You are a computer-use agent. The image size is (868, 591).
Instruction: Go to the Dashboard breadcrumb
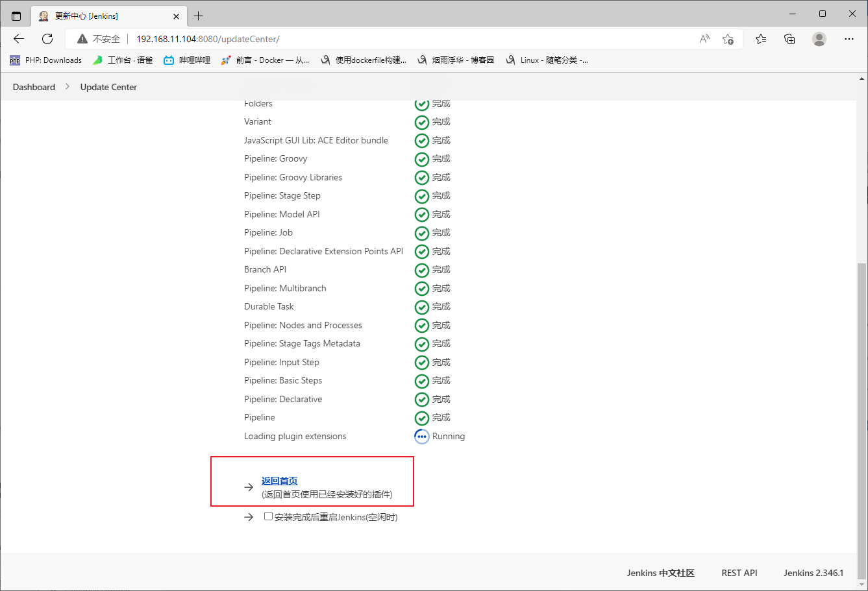(x=34, y=87)
